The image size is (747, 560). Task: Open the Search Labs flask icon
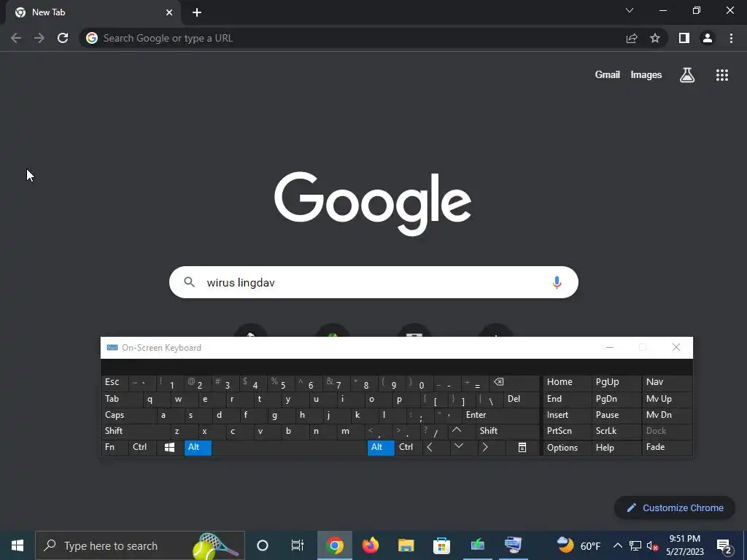point(687,75)
